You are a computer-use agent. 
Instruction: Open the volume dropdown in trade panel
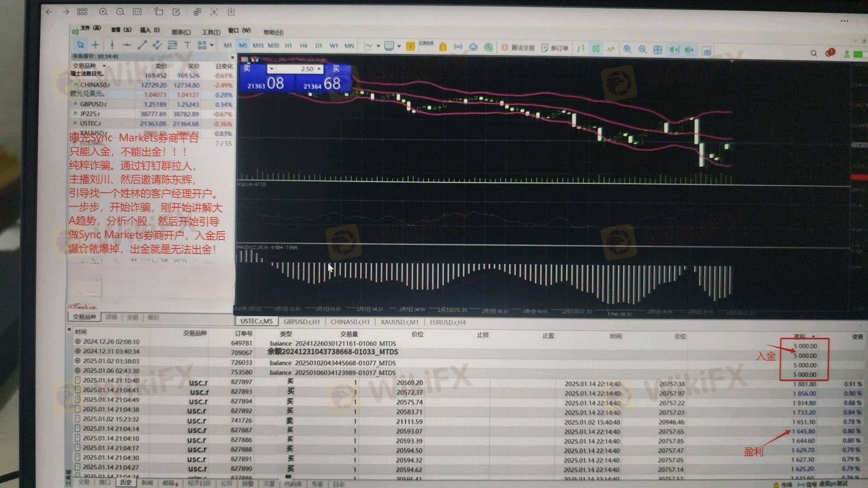pos(271,69)
